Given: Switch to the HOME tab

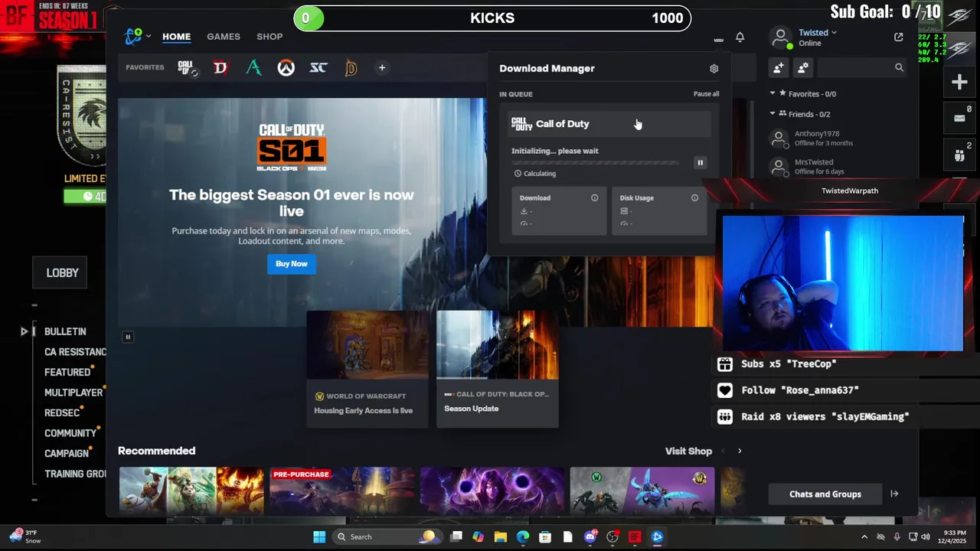Looking at the screenshot, I should coord(176,37).
